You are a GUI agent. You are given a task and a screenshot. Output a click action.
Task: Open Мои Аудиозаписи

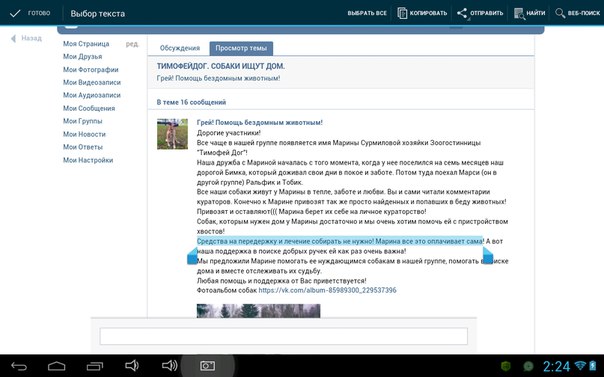92,95
